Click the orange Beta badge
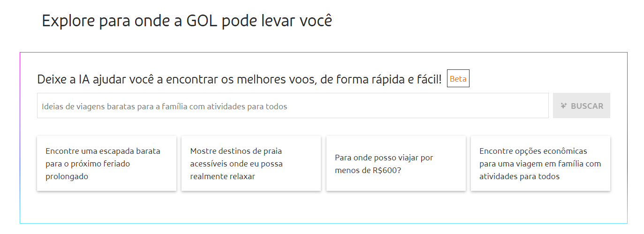The image size is (644, 234). point(458,79)
